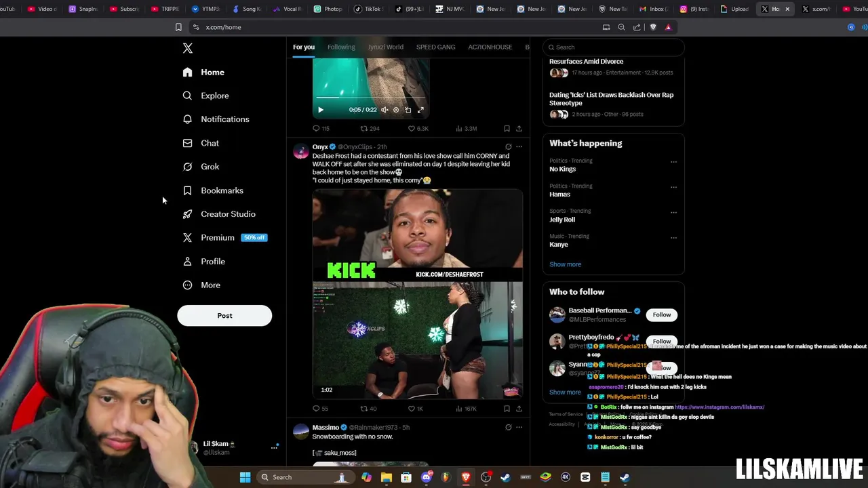Share Onyx's post
This screenshot has width=868, height=488.
[x=519, y=409]
